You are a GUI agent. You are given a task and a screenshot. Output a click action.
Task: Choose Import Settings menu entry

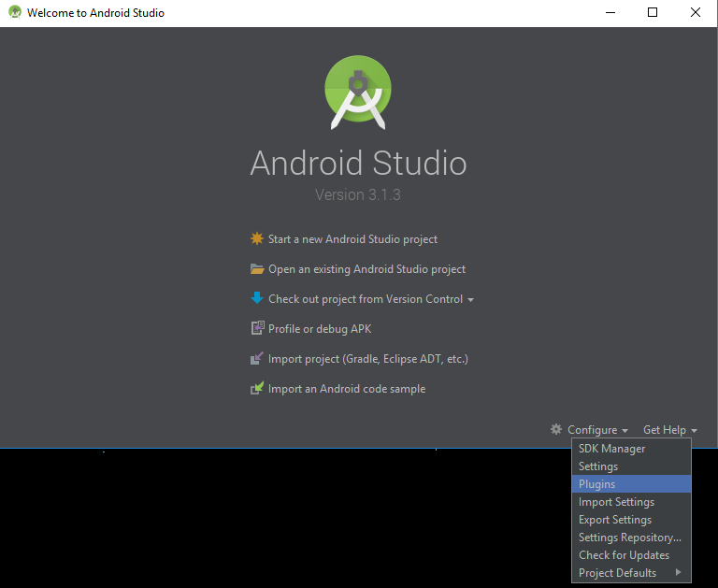(631, 502)
